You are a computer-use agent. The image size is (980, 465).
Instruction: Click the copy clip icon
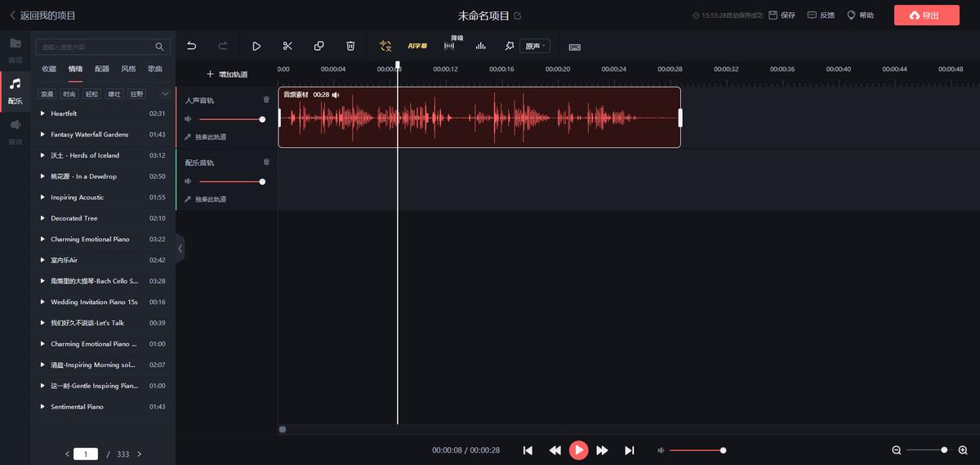click(x=319, y=47)
